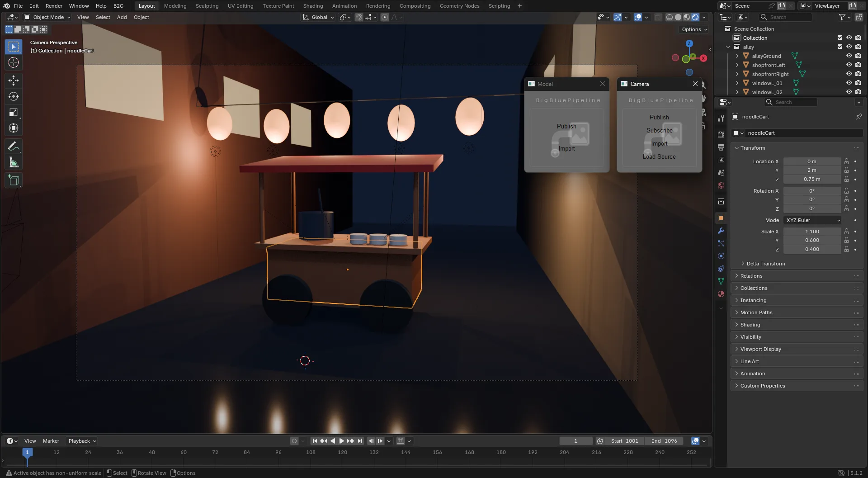The height and width of the screenshot is (478, 868).
Task: Click the Scale X value field
Action: coord(812,232)
